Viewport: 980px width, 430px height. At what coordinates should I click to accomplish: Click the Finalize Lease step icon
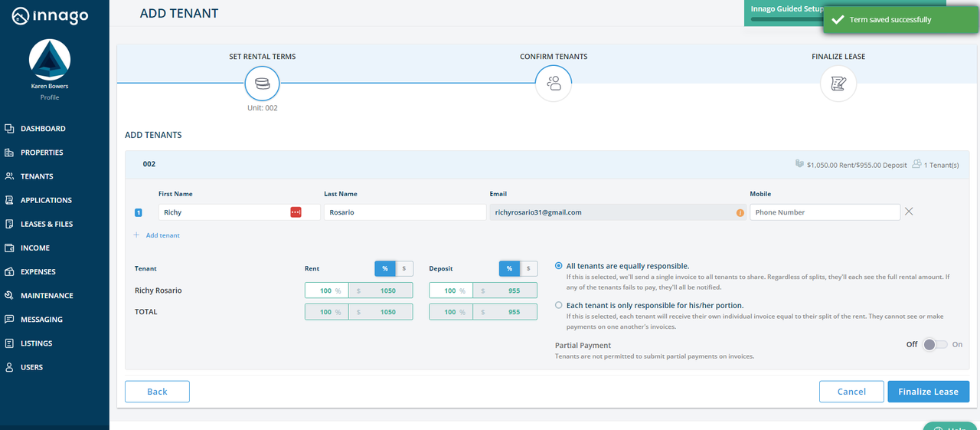pyautogui.click(x=838, y=84)
